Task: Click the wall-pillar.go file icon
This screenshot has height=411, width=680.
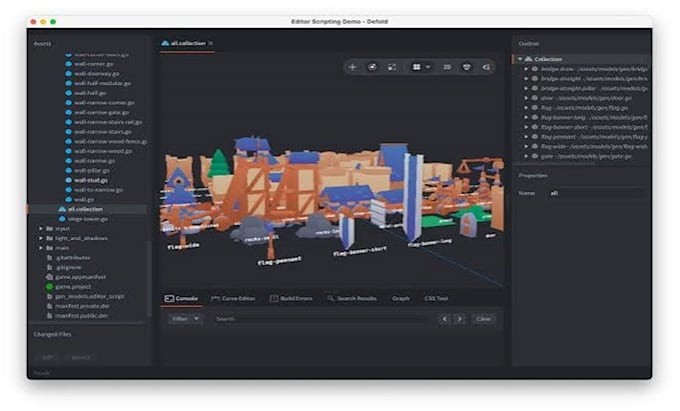Action: (69, 170)
